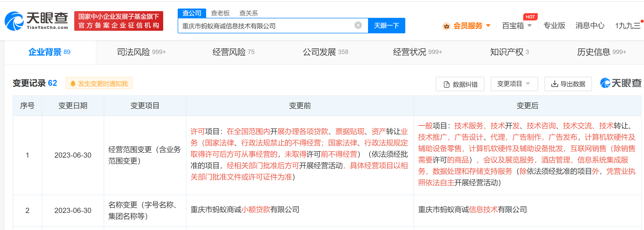Open the 专业版 link
The width and height of the screenshot is (644, 230).
[x=554, y=26]
